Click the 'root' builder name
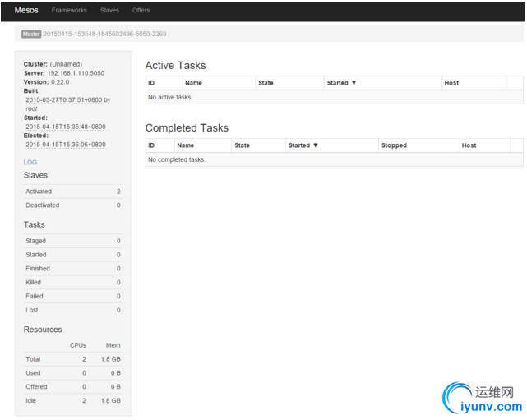The width and height of the screenshot is (527, 420). tap(31, 108)
